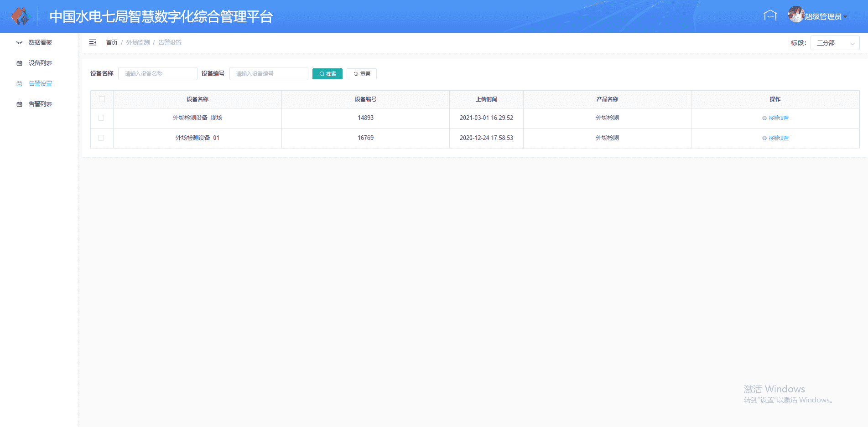Click the 设备列表 calendar icon in sidebar
Viewport: 868px width, 427px height.
tap(19, 63)
